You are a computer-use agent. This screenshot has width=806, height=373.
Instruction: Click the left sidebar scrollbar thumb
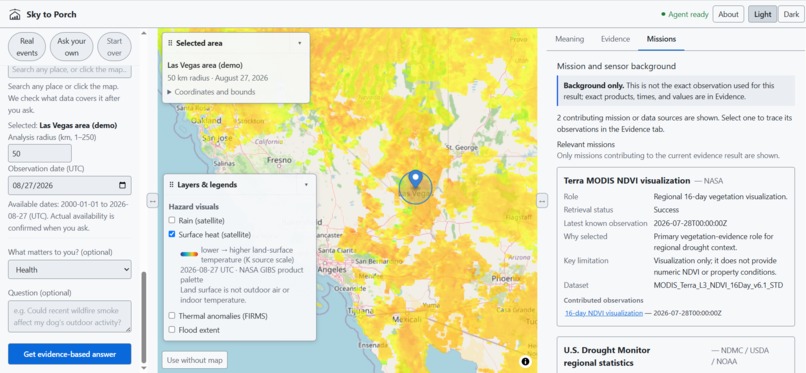pos(144,318)
